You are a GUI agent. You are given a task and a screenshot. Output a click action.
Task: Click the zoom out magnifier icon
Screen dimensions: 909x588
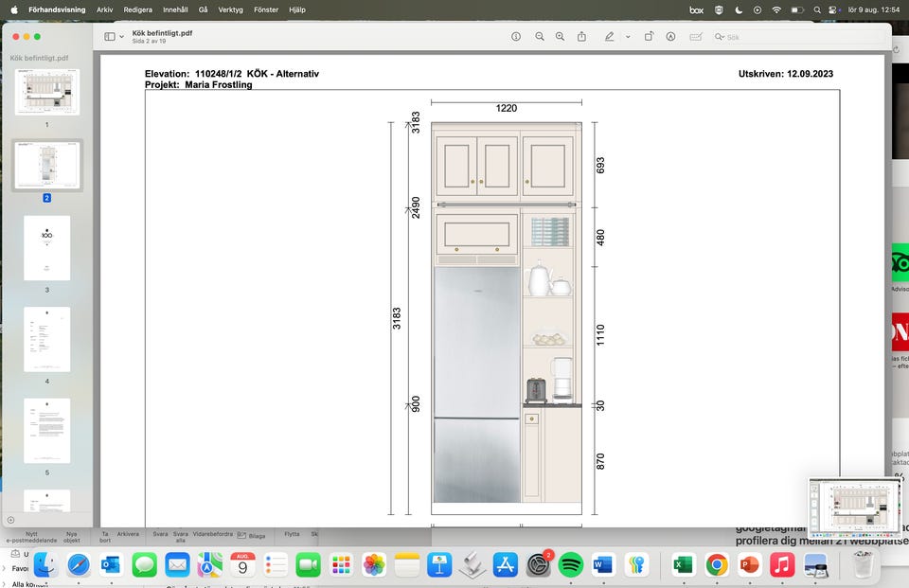[540, 36]
